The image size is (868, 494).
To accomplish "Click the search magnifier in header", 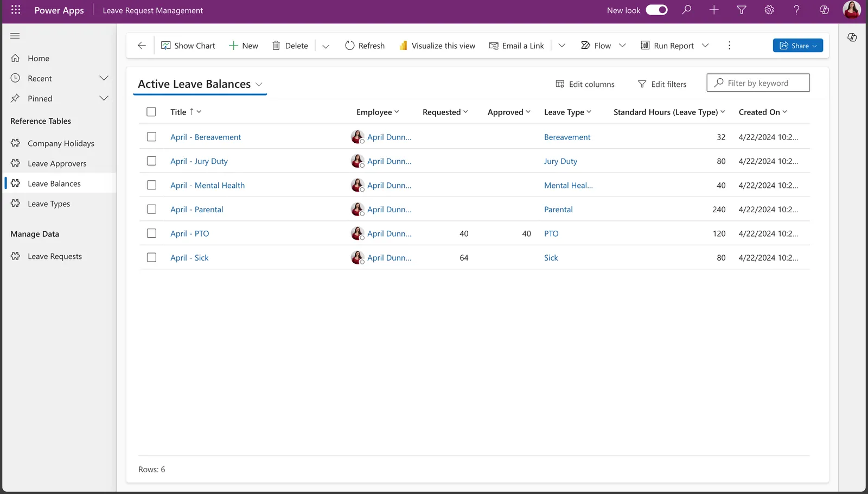I will coord(687,10).
